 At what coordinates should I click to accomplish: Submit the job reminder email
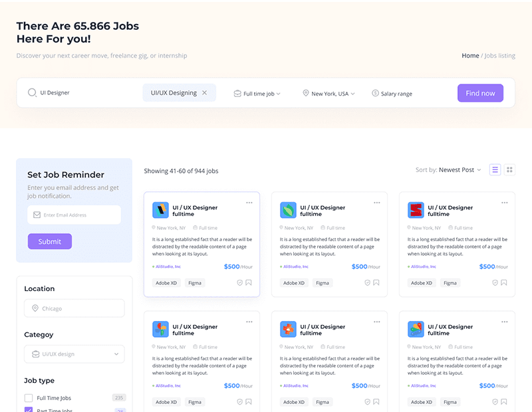[x=50, y=241]
